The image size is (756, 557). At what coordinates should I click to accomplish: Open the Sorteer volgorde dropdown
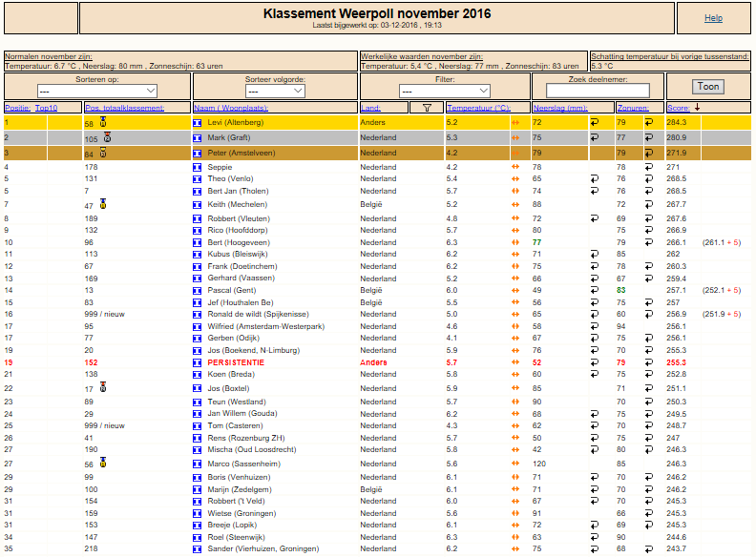[275, 91]
